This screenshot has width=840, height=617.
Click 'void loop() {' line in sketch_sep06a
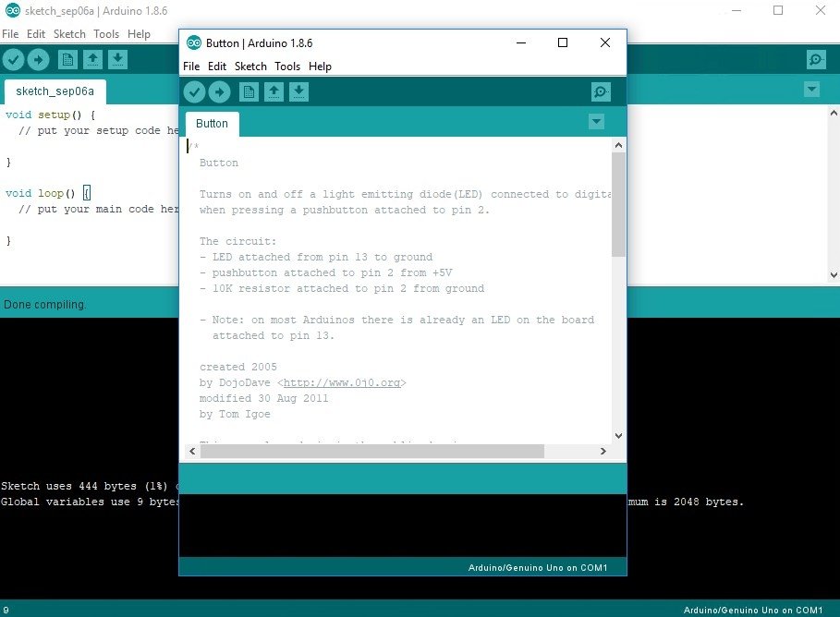pyautogui.click(x=48, y=193)
